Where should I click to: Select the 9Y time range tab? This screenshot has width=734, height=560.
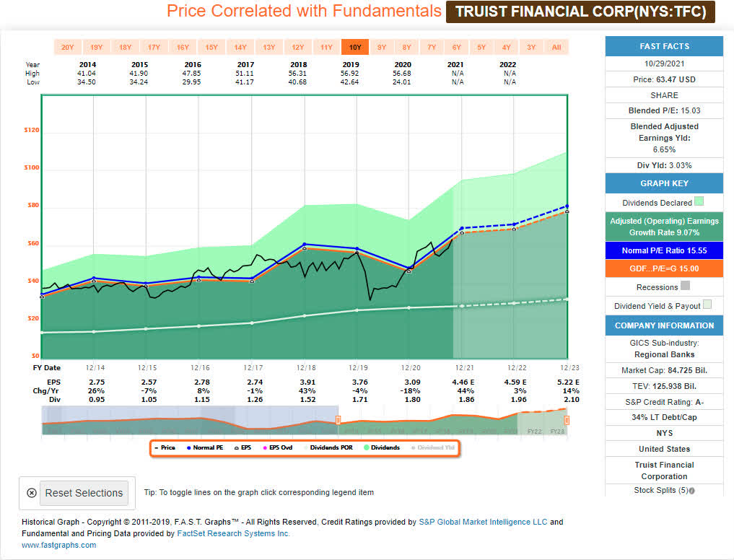tap(382, 48)
